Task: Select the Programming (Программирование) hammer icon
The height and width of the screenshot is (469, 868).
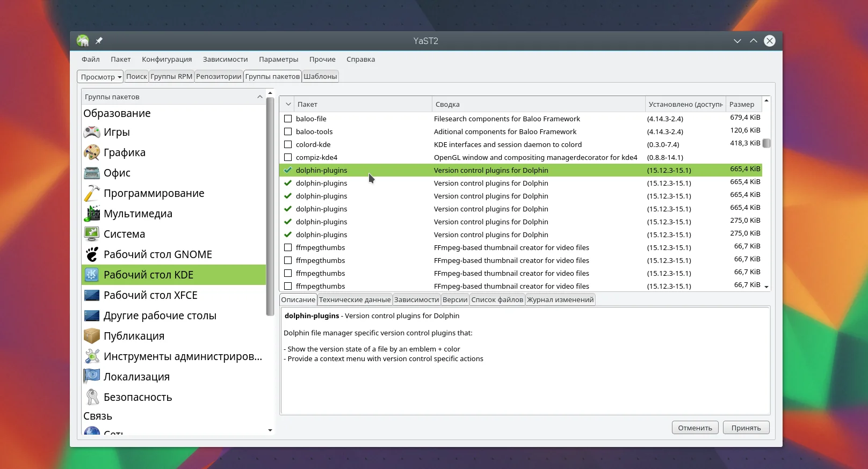Action: pos(92,193)
